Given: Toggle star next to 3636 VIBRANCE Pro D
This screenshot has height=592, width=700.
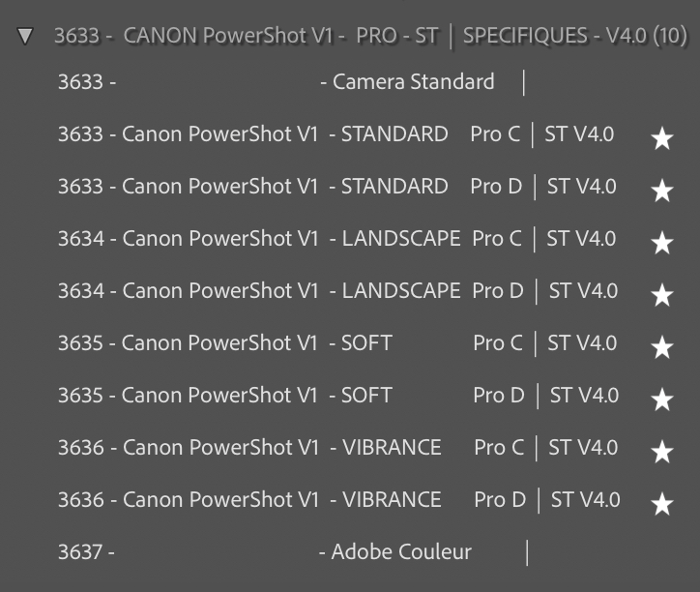Looking at the screenshot, I should [x=662, y=504].
